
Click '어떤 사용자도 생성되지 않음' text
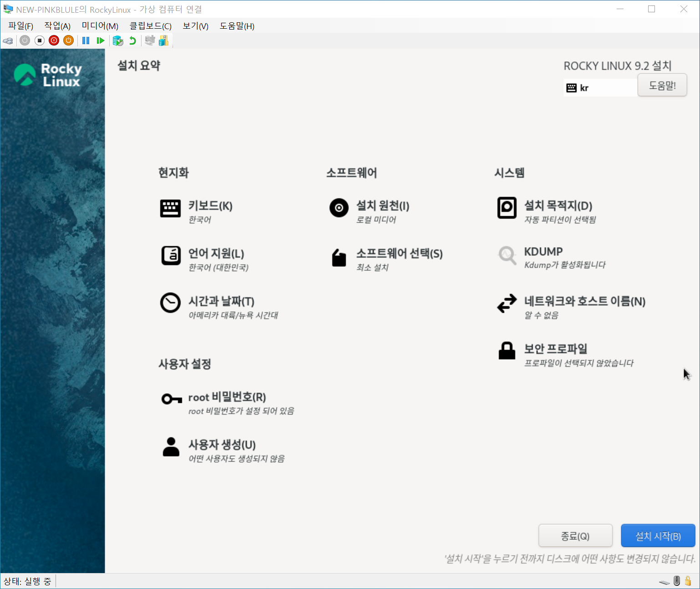(237, 459)
